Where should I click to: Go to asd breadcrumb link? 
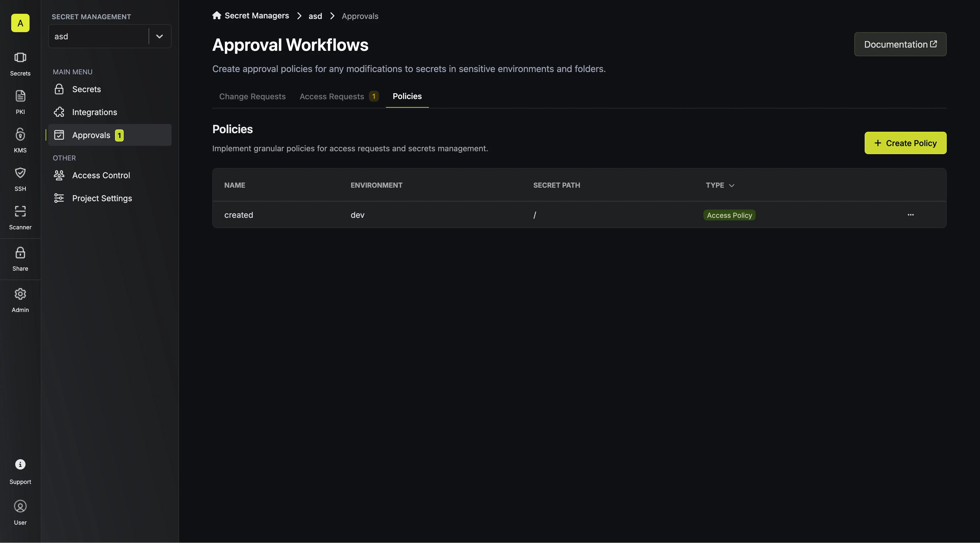coord(315,16)
